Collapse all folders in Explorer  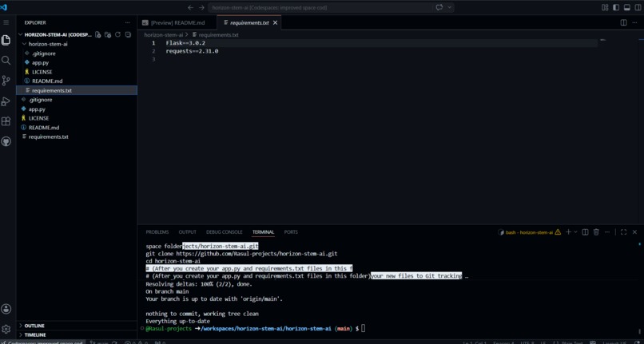coord(128,35)
